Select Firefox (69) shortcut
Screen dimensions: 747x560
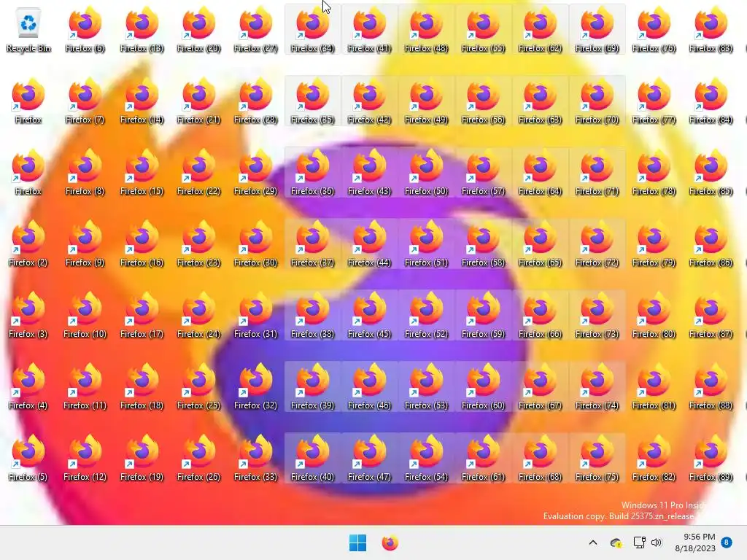pos(597,29)
